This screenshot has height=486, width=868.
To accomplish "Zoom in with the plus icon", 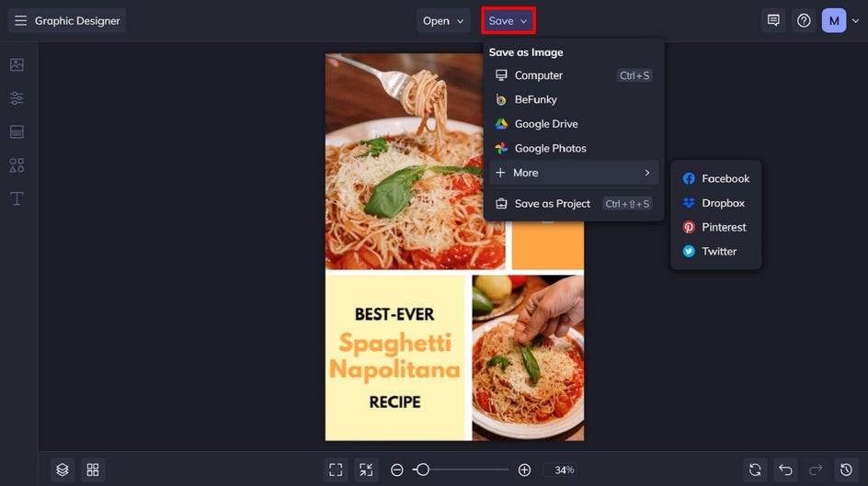I will pyautogui.click(x=524, y=469).
